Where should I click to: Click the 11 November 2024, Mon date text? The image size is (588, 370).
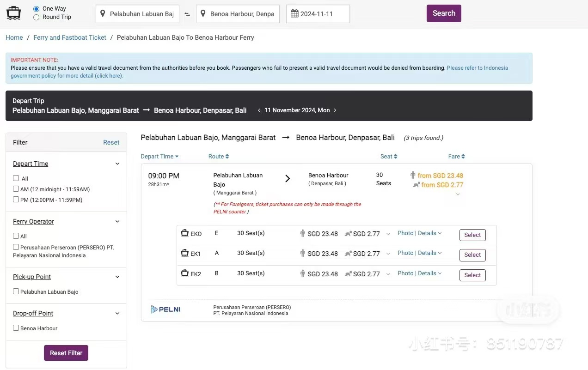(297, 110)
